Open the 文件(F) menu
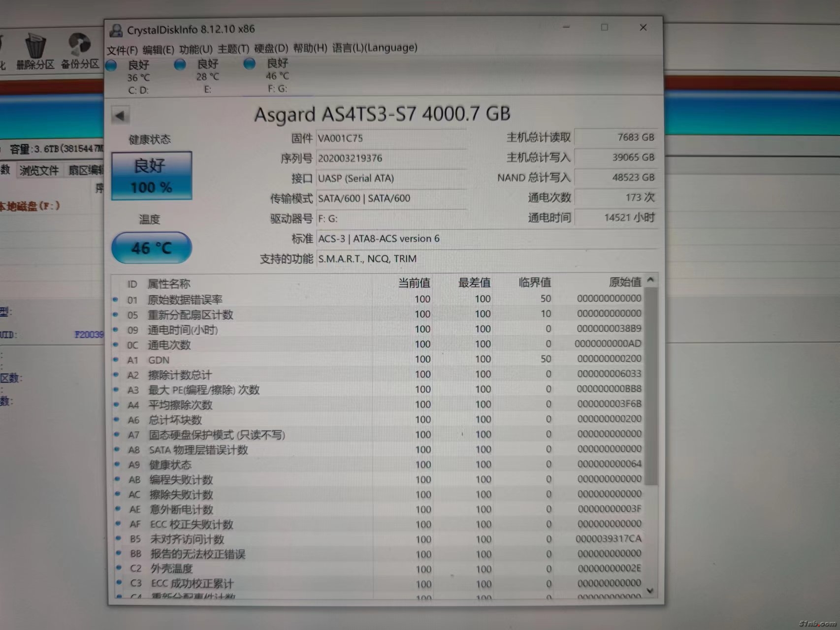The image size is (840, 630). 122,50
